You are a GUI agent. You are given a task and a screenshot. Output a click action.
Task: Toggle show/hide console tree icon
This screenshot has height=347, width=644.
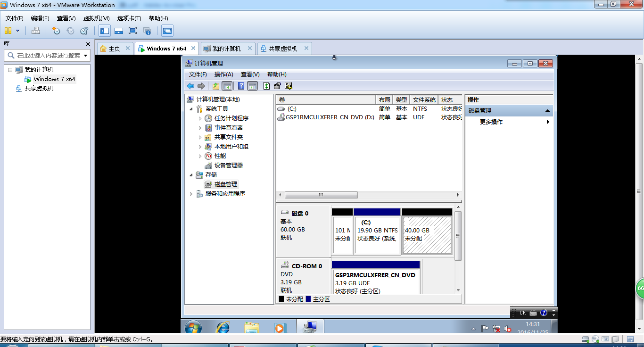(x=227, y=86)
